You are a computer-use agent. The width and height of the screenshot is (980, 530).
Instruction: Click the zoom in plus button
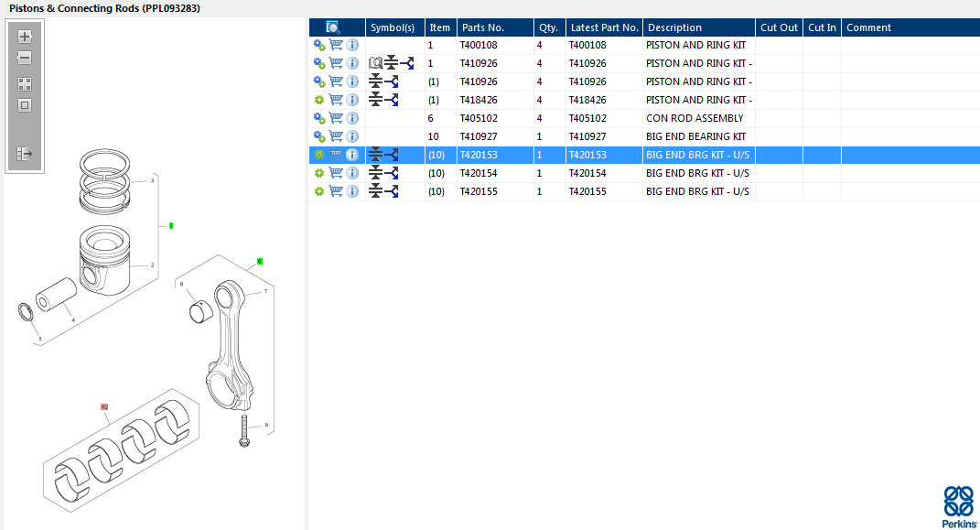(25, 38)
